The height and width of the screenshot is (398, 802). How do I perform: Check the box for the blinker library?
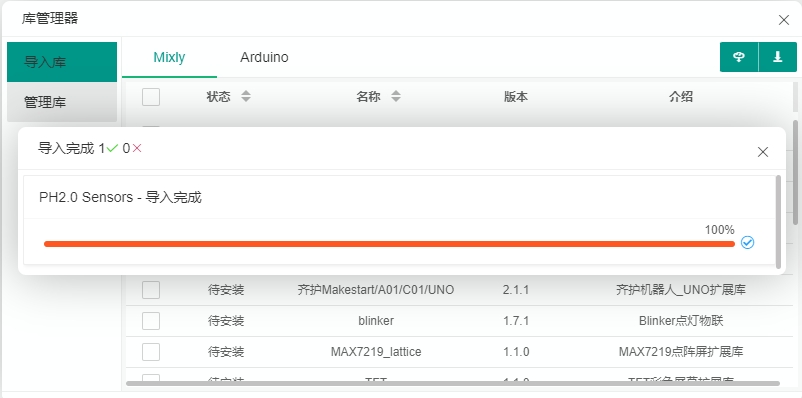pos(151,321)
